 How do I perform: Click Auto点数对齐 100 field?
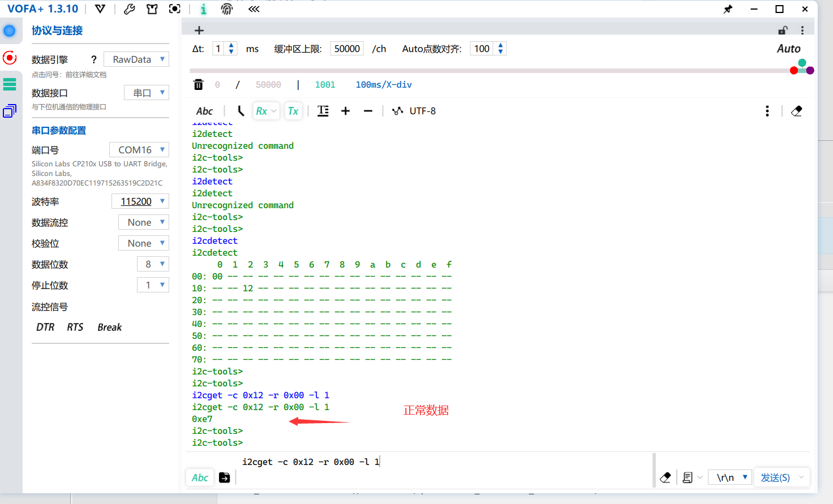(x=482, y=49)
